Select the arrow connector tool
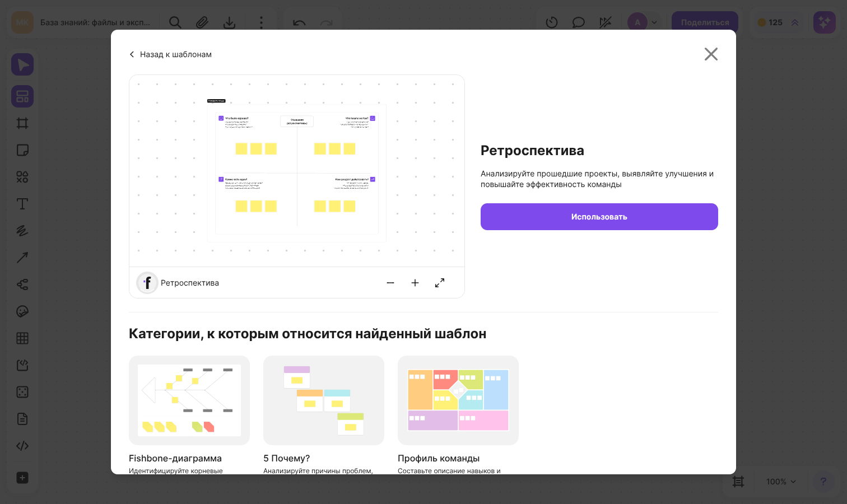 click(x=22, y=258)
